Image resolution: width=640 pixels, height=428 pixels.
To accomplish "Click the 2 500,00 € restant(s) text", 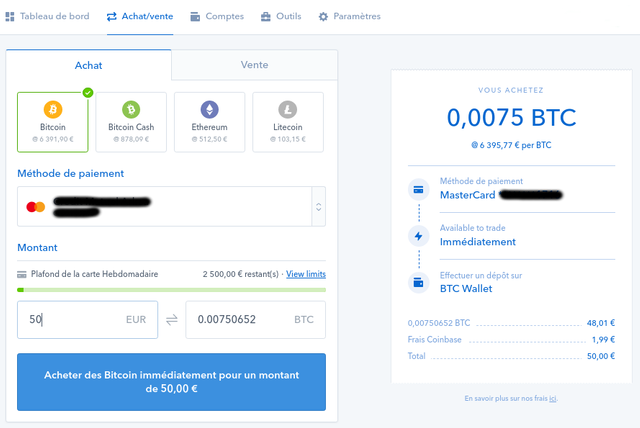I will point(241,274).
